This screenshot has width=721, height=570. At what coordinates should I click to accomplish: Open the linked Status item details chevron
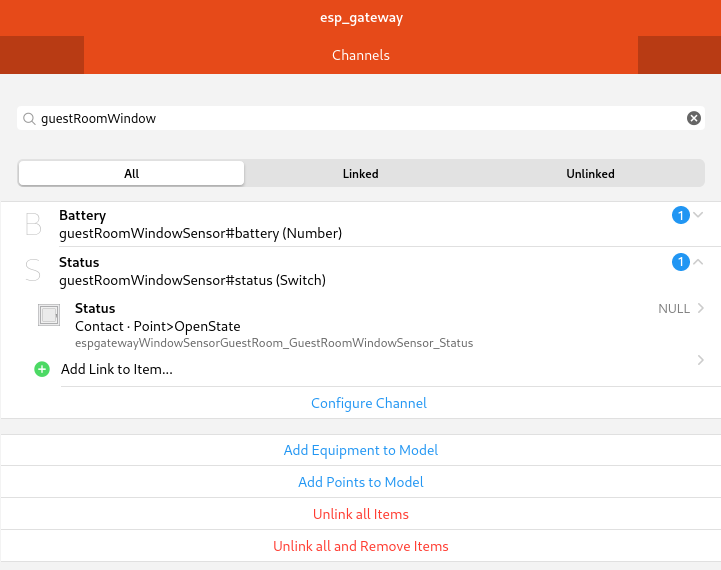coord(700,308)
